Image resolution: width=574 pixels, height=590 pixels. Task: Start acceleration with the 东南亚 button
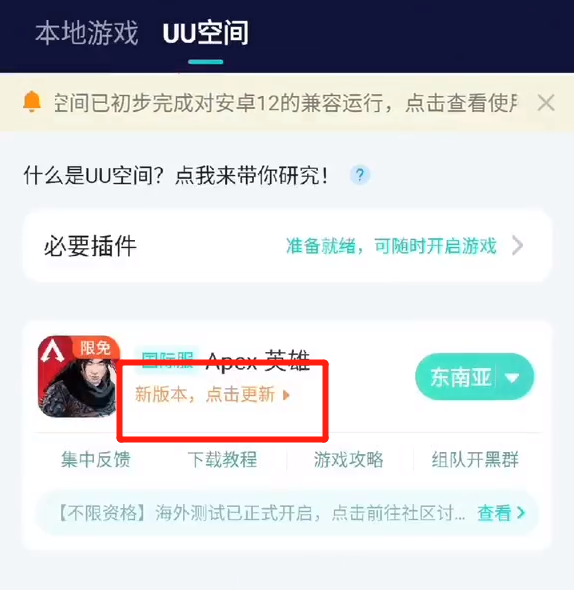[x=461, y=377]
